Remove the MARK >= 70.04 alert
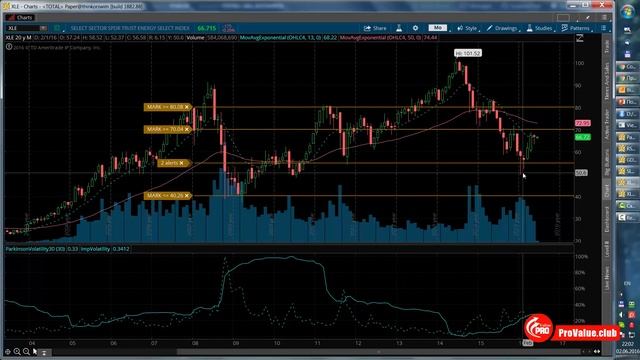 tap(187, 129)
